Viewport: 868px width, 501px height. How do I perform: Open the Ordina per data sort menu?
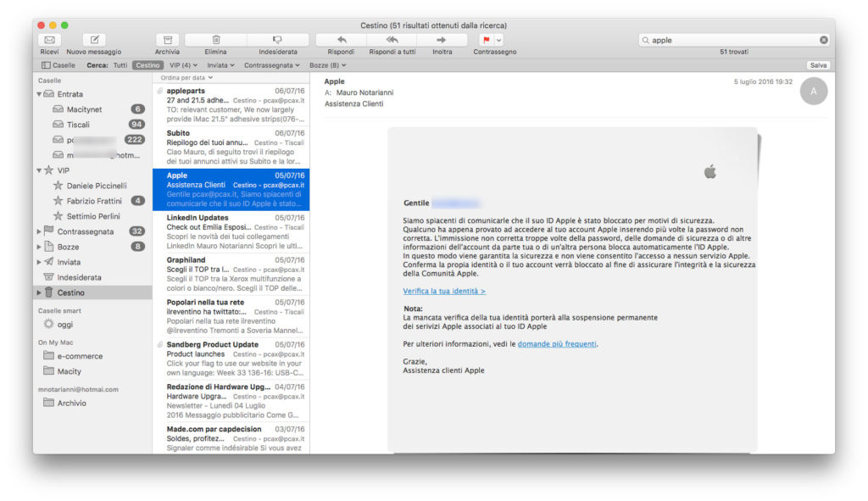pyautogui.click(x=186, y=78)
